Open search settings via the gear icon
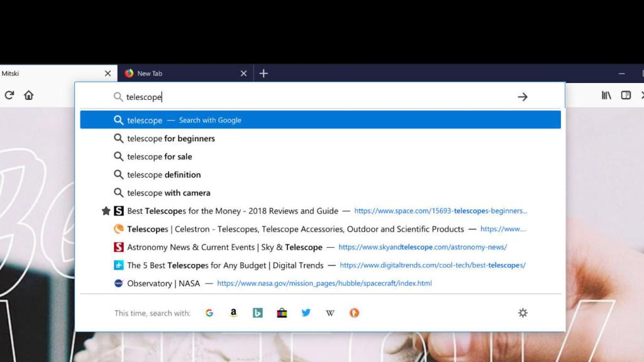Image resolution: width=644 pixels, height=362 pixels. coord(523,312)
